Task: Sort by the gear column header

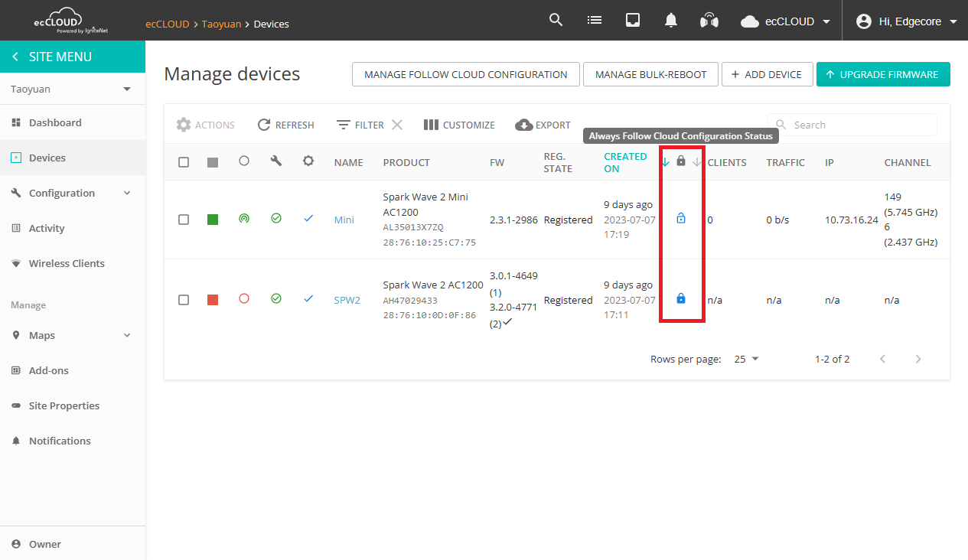Action: (308, 161)
